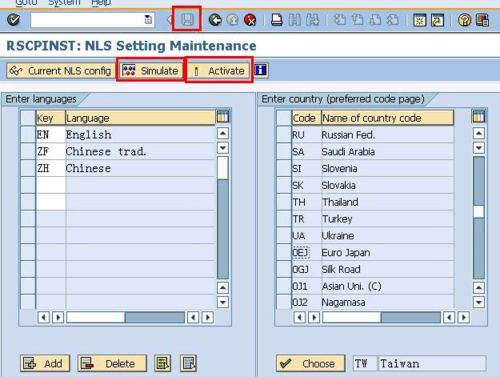Click the Next Page icon
Viewport: 500px width, 377px height.
[375, 20]
